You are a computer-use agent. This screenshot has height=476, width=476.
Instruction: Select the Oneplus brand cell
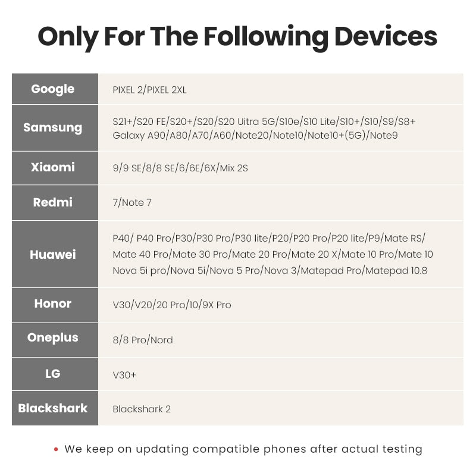click(55, 340)
